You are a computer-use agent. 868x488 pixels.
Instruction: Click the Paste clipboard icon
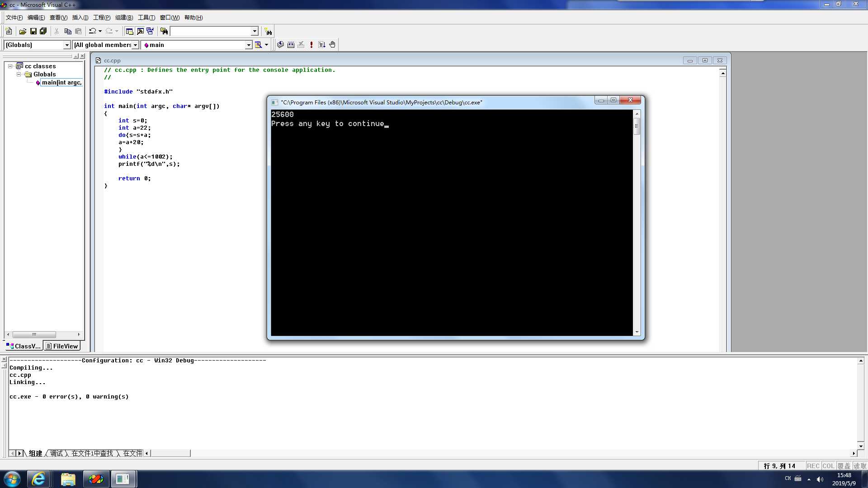coord(79,31)
